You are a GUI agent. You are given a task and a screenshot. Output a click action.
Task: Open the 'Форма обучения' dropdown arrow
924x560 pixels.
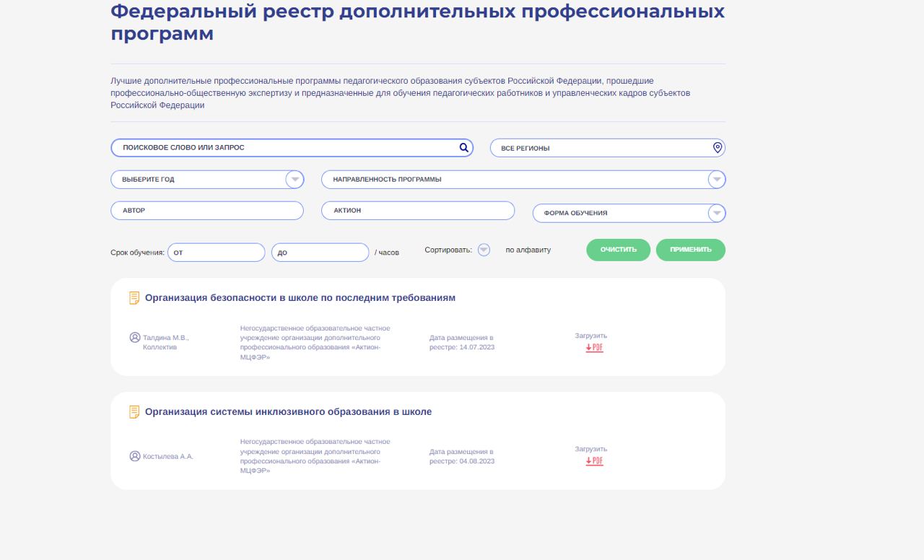click(717, 214)
